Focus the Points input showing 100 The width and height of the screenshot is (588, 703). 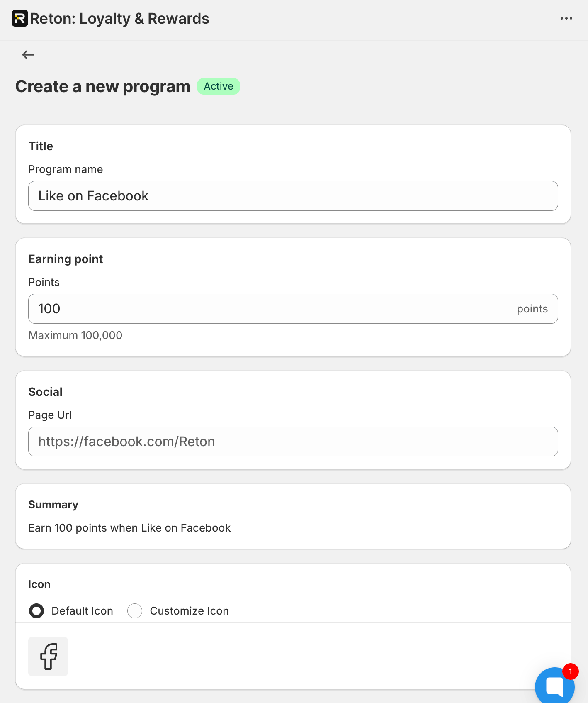tap(270, 309)
